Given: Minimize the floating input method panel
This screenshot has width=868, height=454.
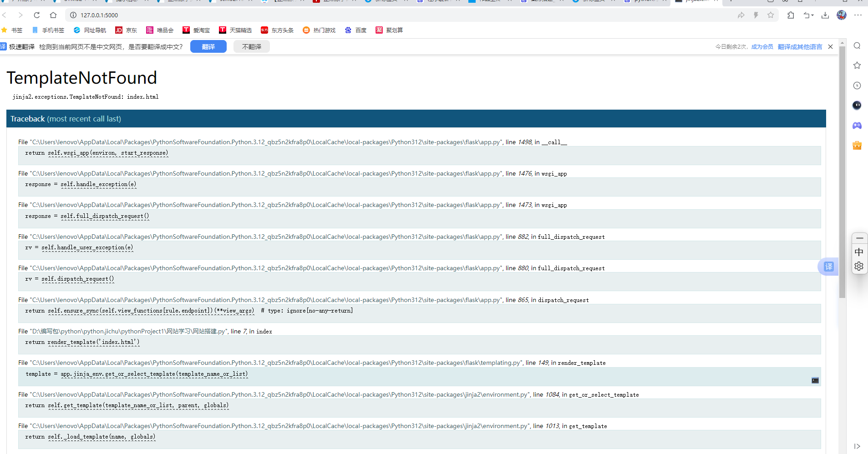Looking at the screenshot, I should 859,238.
